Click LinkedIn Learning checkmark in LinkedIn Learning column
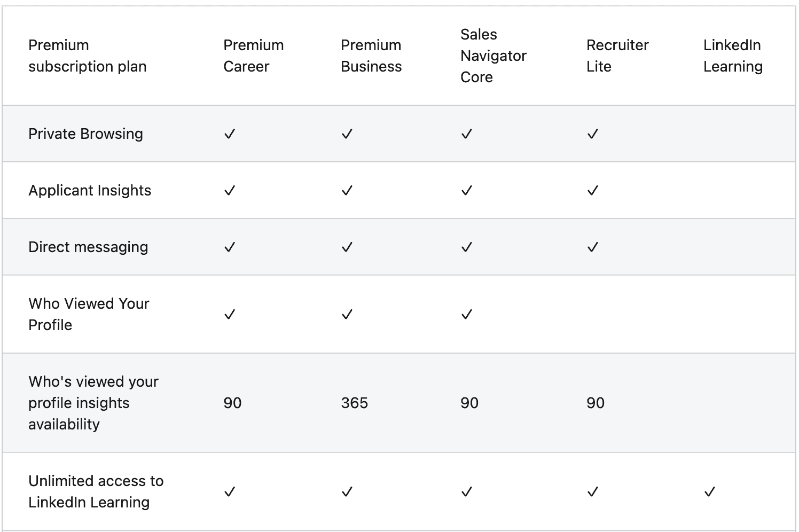 click(x=709, y=492)
